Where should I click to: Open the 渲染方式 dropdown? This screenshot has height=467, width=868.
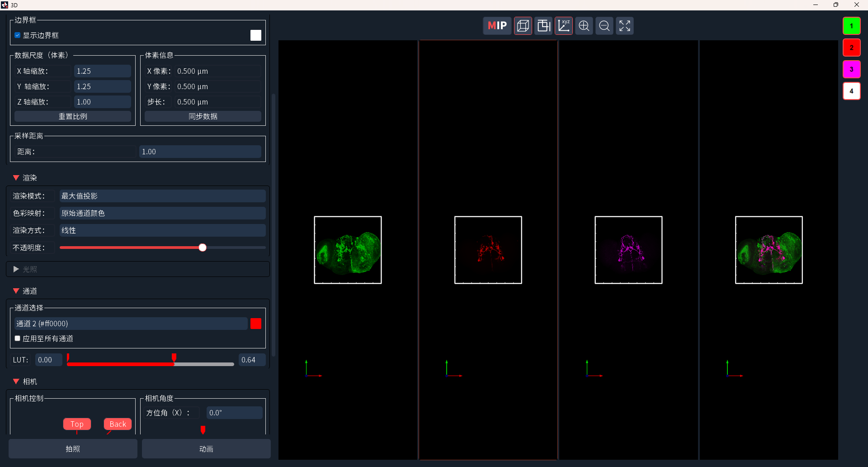(163, 230)
